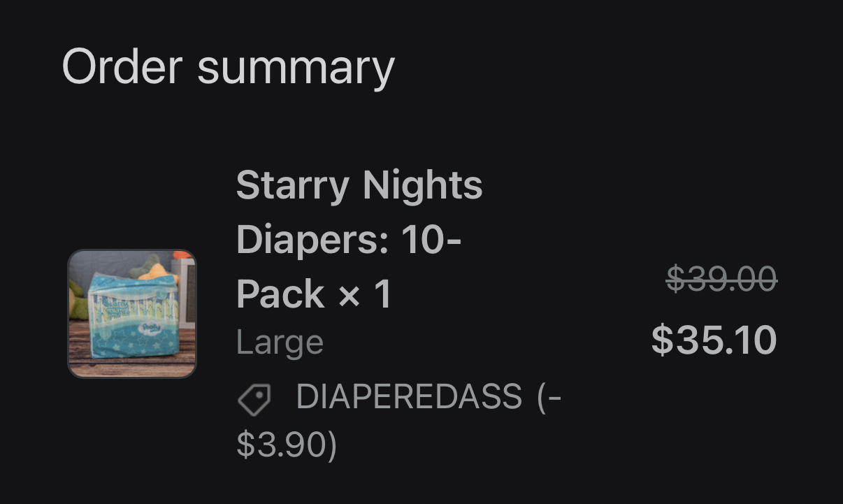Click the crossed-out $39.00 original price

(x=721, y=280)
